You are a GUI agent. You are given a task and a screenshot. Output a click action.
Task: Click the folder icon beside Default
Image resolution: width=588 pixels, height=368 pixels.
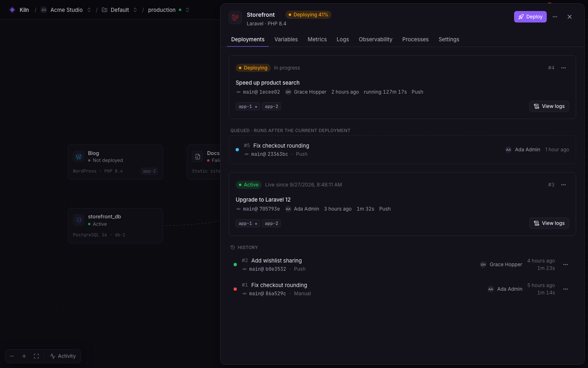105,10
